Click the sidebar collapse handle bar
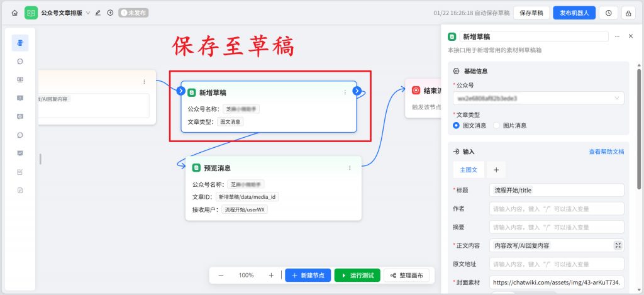This screenshot has width=644, height=295. pyautogui.click(x=40, y=159)
